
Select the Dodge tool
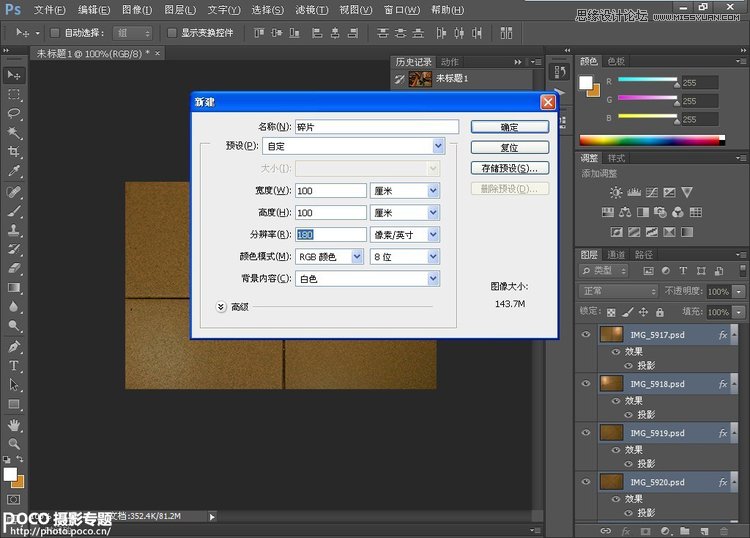(14, 326)
